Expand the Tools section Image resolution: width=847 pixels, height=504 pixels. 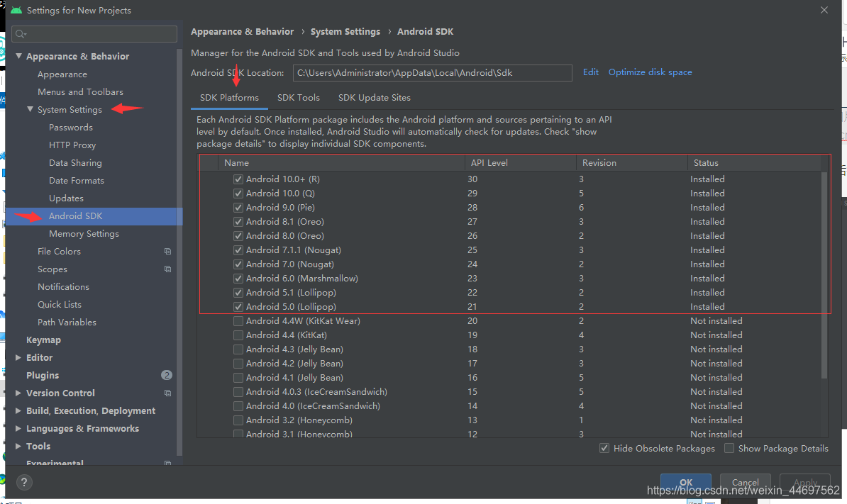tap(18, 447)
